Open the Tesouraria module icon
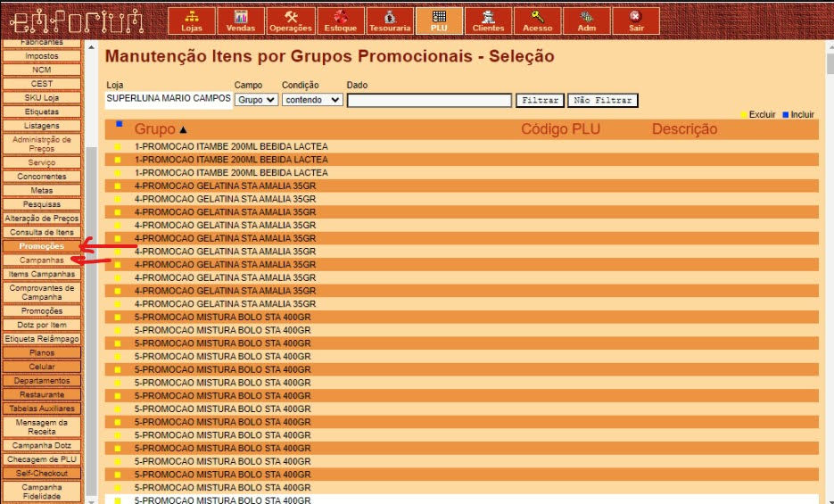 (x=390, y=21)
